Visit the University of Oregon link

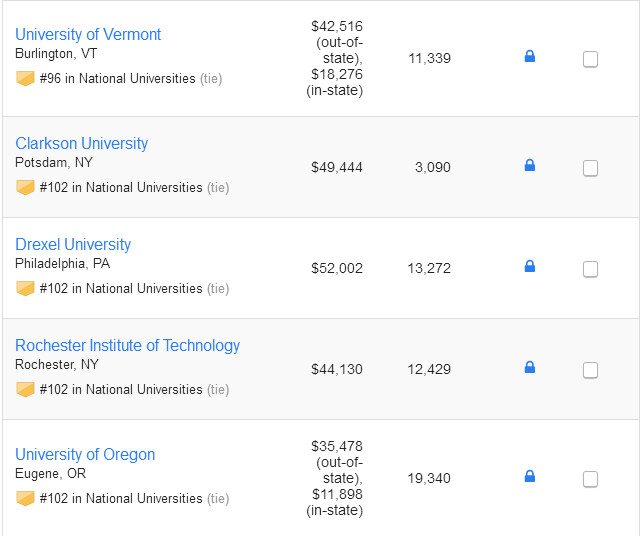pyautogui.click(x=85, y=454)
